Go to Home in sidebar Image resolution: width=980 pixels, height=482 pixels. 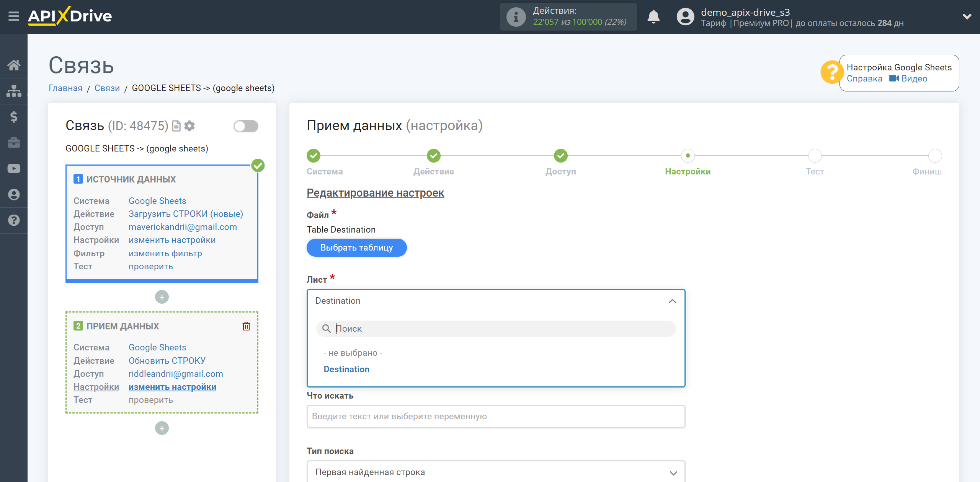14,65
